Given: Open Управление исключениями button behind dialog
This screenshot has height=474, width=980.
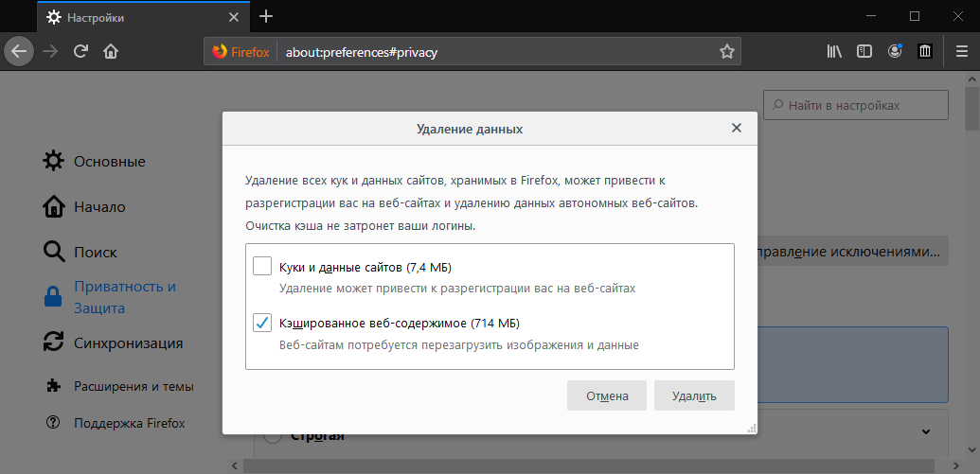Looking at the screenshot, I should [x=852, y=252].
